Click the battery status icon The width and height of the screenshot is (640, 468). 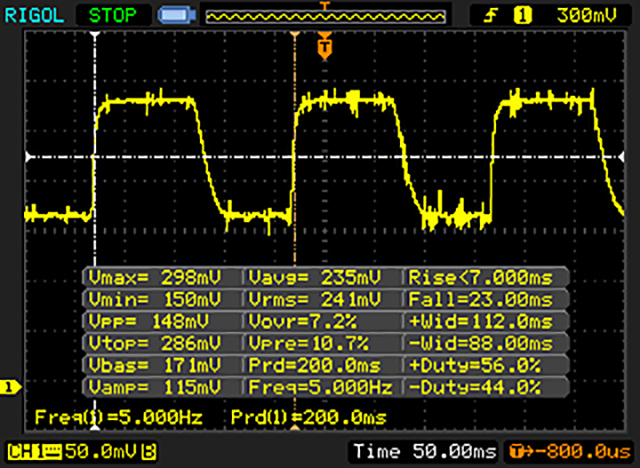[x=174, y=16]
